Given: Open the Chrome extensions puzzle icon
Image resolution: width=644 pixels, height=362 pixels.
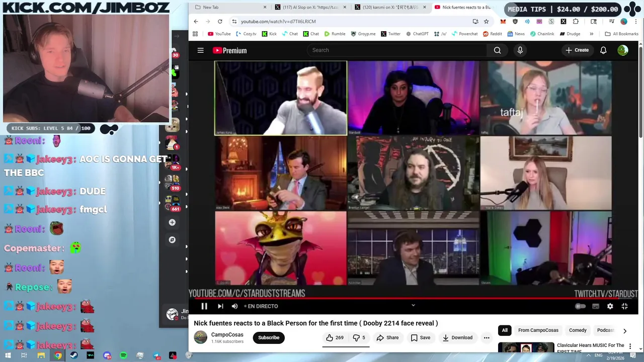Looking at the screenshot, I should click(x=576, y=22).
